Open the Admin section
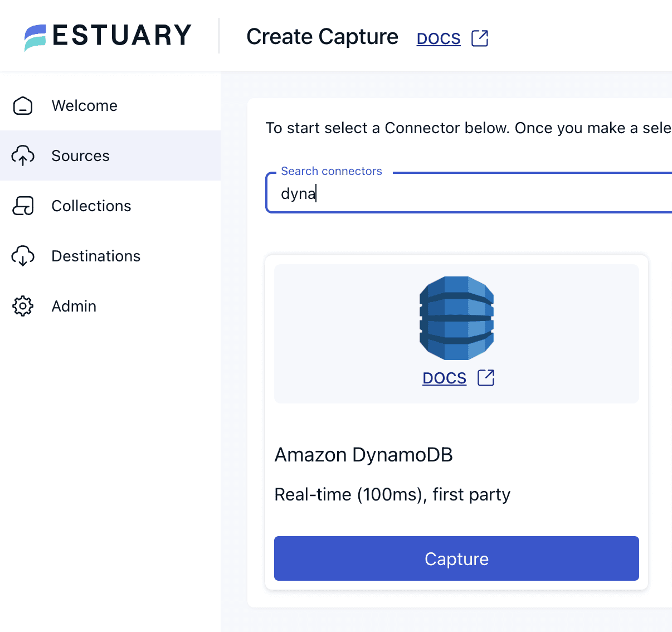This screenshot has width=672, height=632. (74, 306)
